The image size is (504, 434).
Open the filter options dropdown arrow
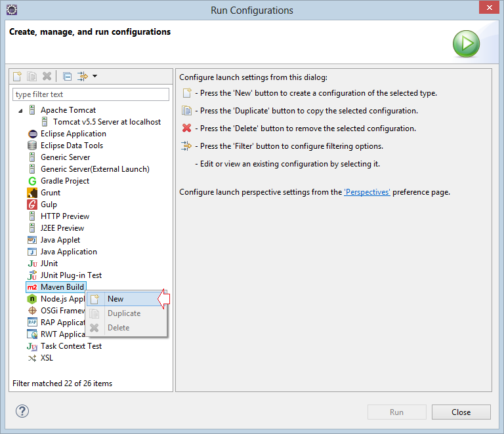94,77
